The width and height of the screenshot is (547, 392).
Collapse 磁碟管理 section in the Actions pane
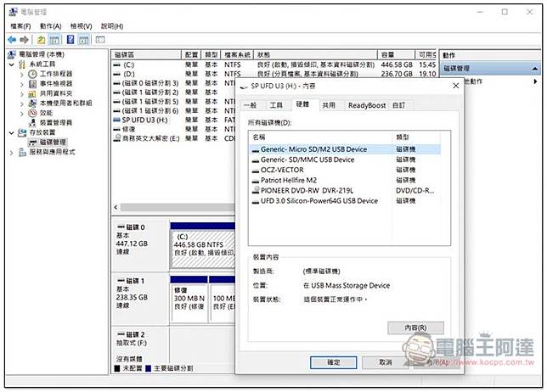click(x=535, y=69)
